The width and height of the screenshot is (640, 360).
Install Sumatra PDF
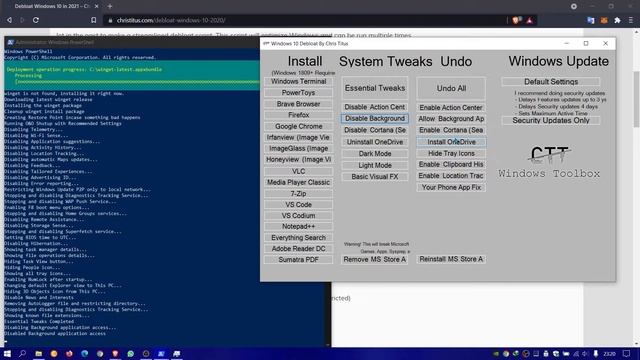[298, 260]
